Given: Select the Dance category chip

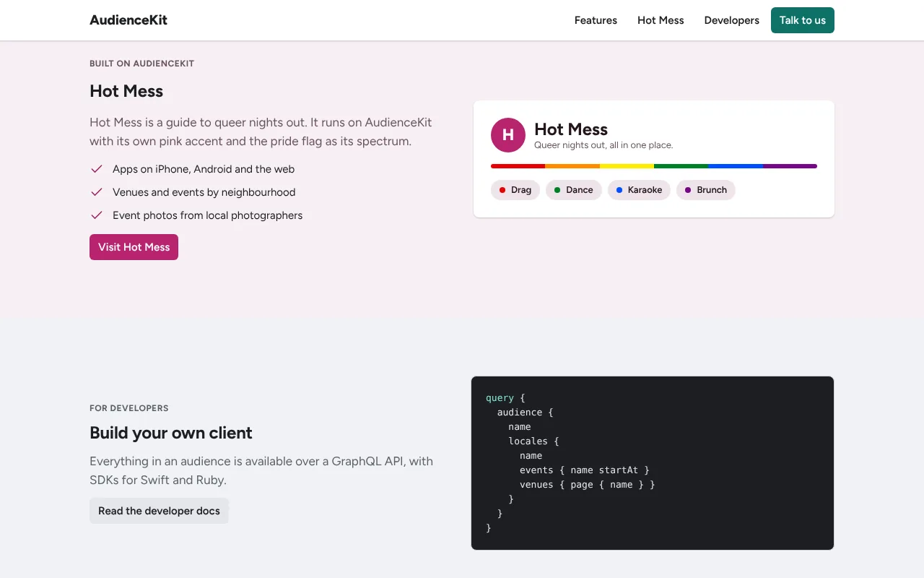Looking at the screenshot, I should point(574,190).
